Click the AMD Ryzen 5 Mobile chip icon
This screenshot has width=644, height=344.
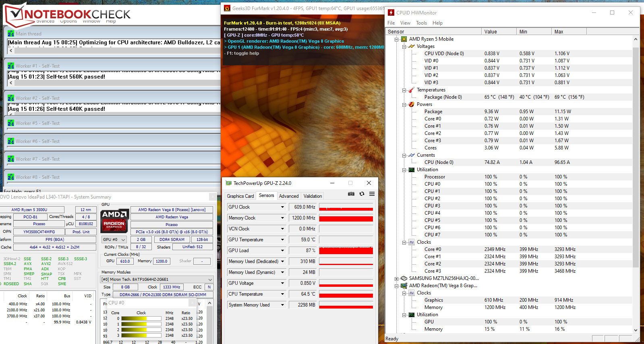pos(404,39)
